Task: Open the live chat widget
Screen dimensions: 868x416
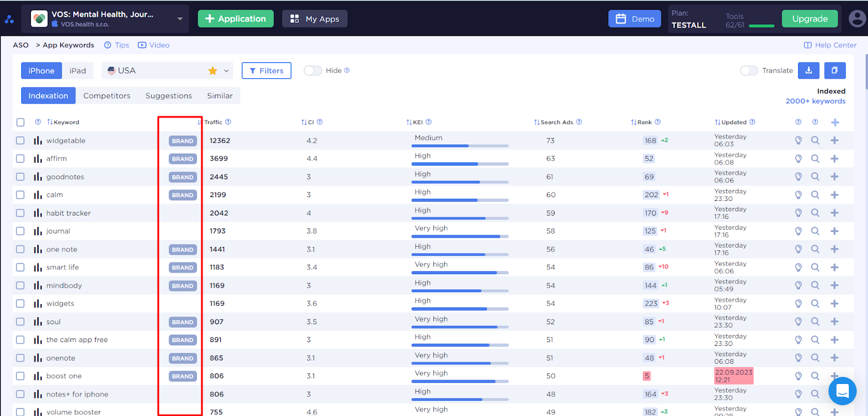Action: point(843,390)
